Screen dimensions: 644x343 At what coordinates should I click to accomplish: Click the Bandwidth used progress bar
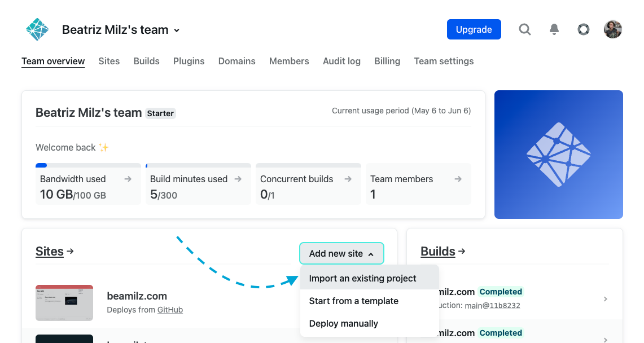pyautogui.click(x=88, y=165)
